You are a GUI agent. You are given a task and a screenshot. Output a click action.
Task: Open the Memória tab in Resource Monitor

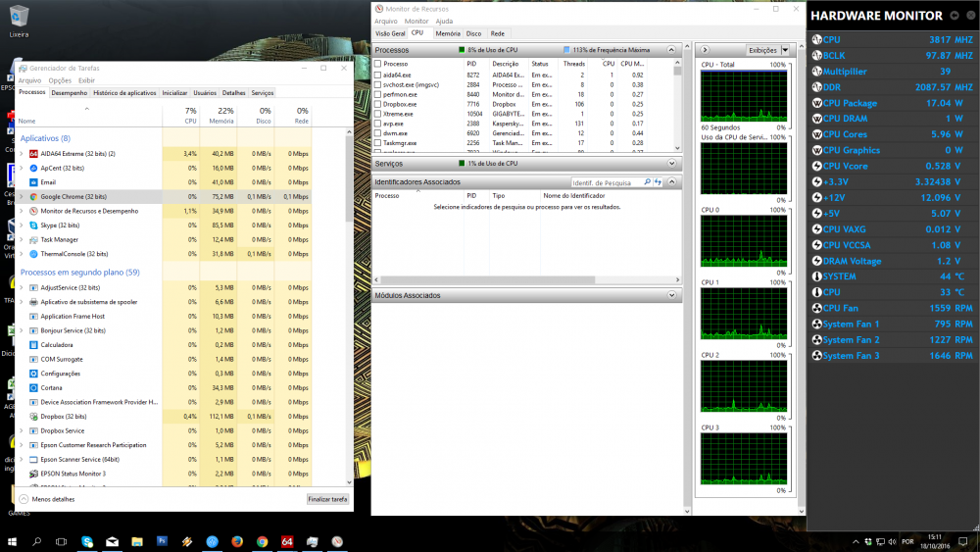[447, 33]
